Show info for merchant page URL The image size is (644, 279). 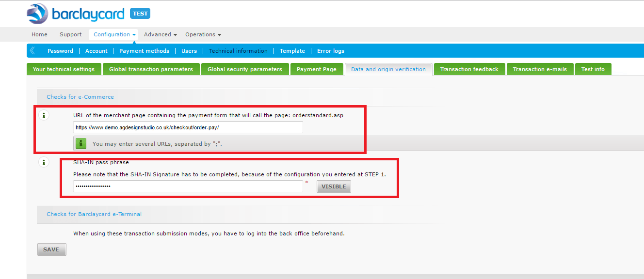coord(44,115)
